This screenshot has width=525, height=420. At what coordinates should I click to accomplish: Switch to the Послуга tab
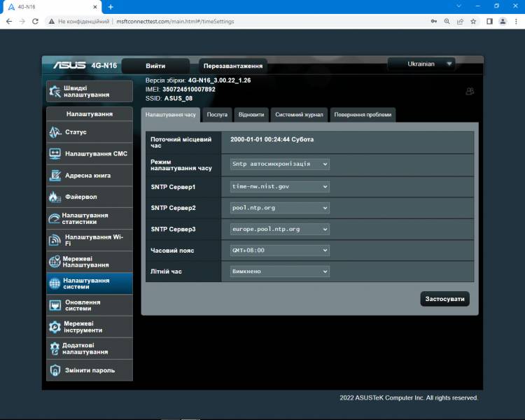217,115
